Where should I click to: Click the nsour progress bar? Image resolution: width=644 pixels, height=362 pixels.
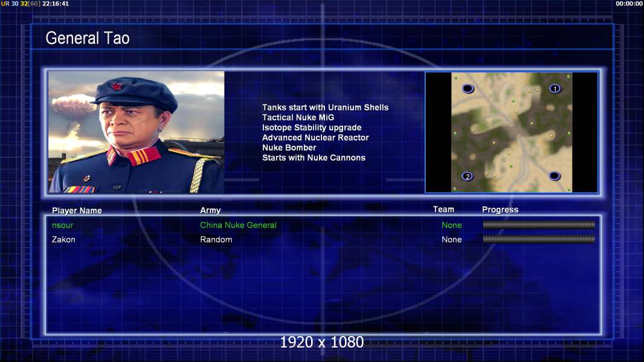pos(539,224)
